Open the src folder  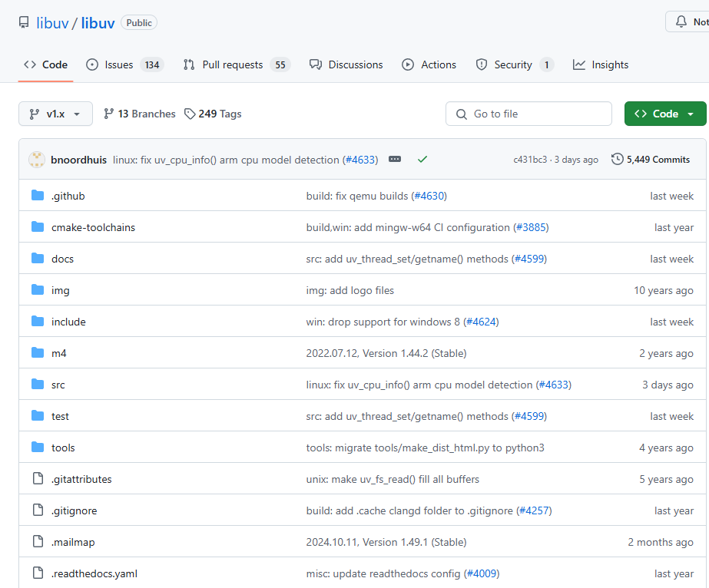pyautogui.click(x=58, y=385)
